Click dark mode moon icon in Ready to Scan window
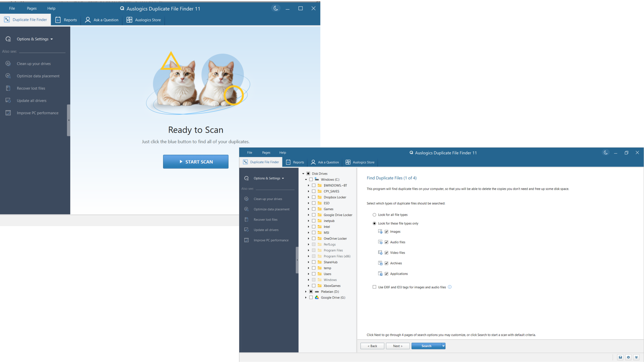This screenshot has width=644, height=362. pyautogui.click(x=276, y=8)
